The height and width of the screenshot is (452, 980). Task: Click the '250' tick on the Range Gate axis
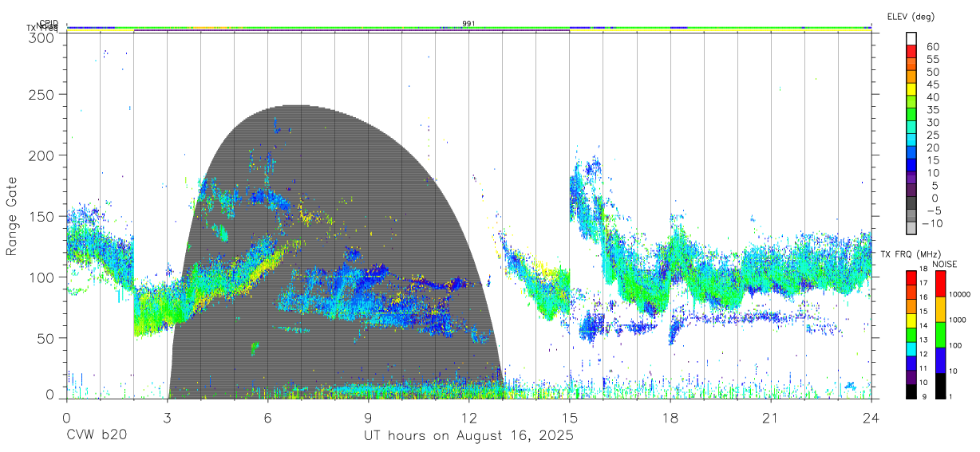tap(40, 94)
